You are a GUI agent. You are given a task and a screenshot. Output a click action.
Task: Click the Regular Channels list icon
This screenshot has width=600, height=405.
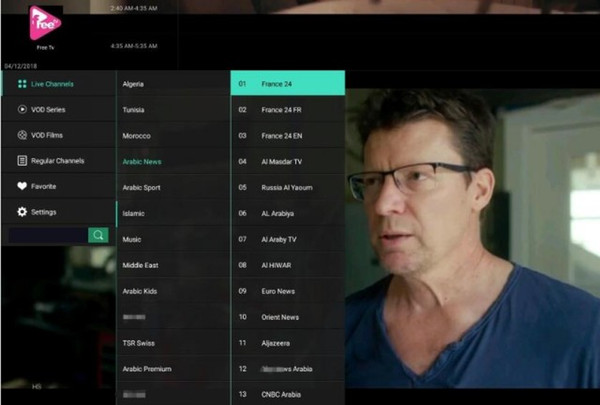[22, 161]
